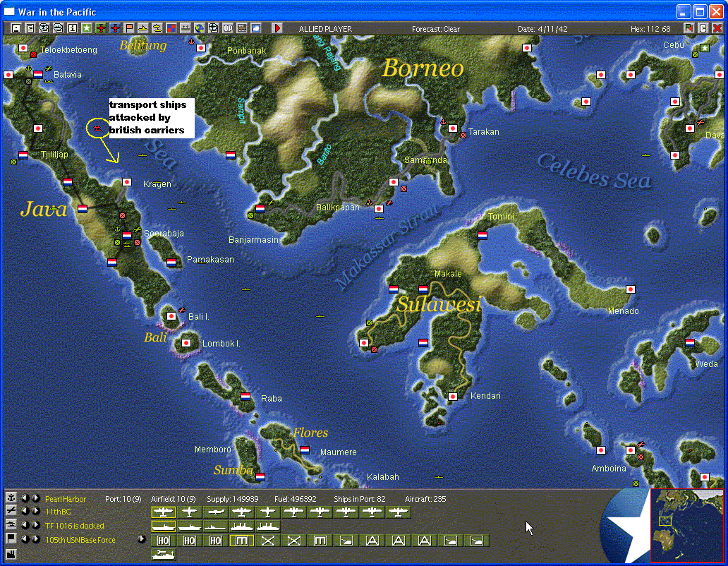Click the minimap in bottom right corner

[686, 525]
